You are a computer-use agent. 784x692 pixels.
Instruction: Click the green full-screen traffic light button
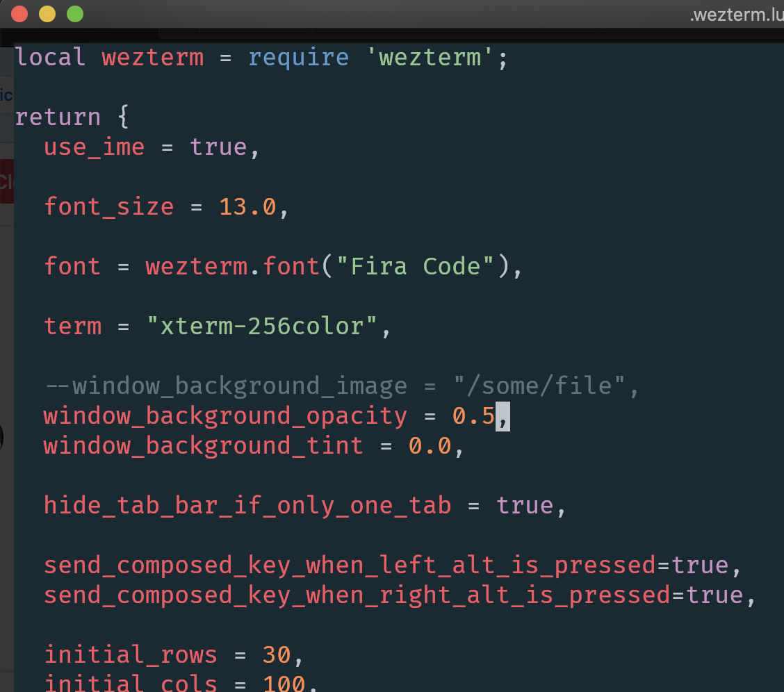coord(74,13)
